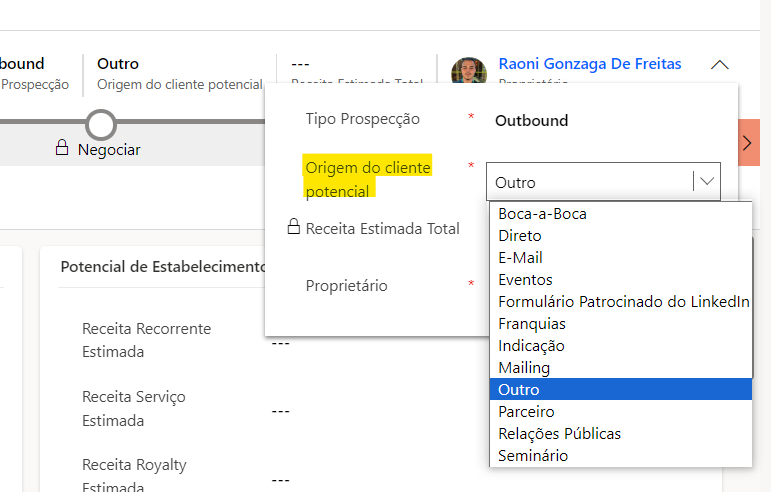Viewport: 771px width, 492px height.
Task: Select Formulário Patrocinado do LinkedIn option
Action: coord(623,302)
